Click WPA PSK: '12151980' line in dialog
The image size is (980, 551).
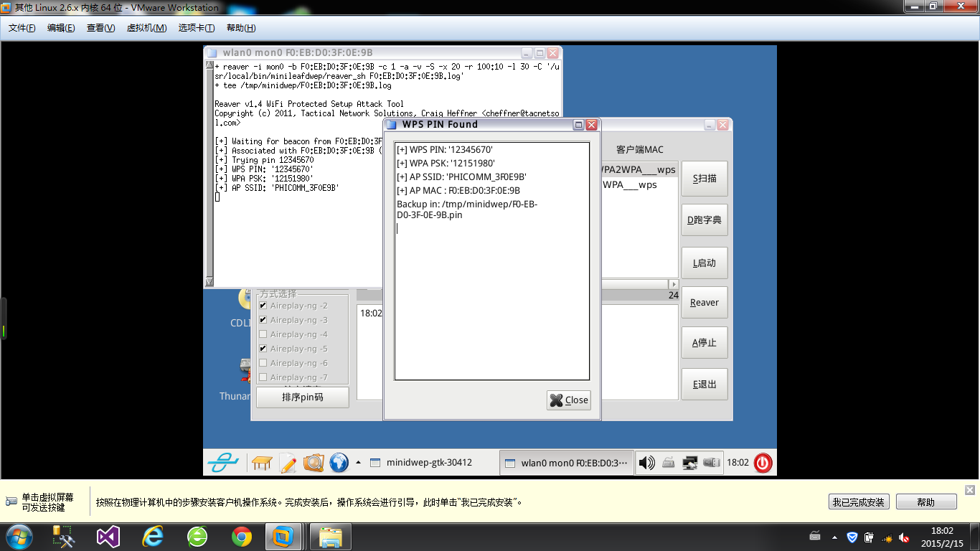(x=446, y=163)
